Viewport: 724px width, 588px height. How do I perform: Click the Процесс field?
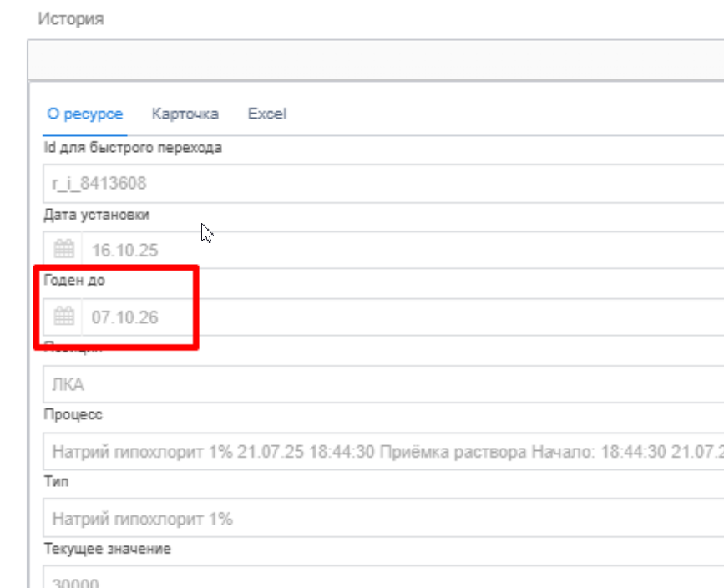(383, 451)
